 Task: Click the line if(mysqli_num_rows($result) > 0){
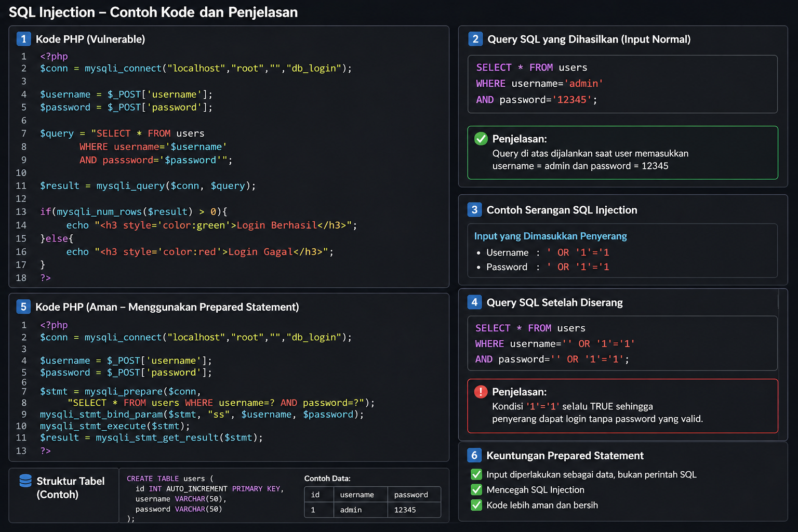134,211
